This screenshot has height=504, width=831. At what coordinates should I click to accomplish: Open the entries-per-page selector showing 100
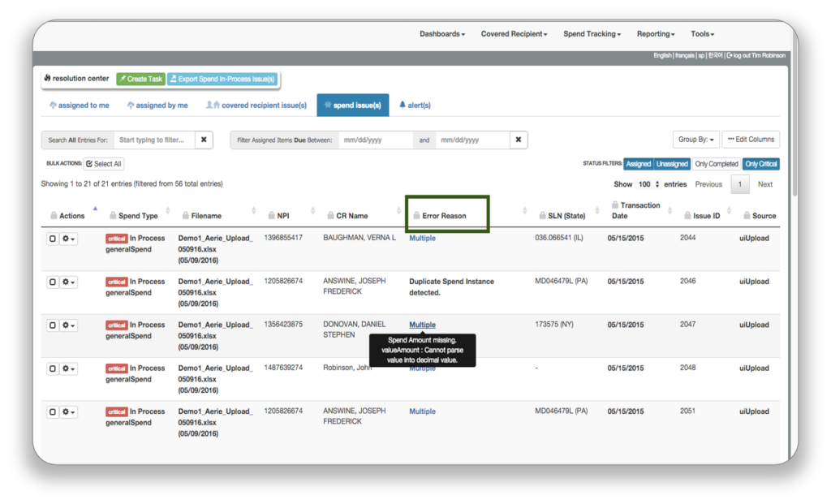coord(648,184)
